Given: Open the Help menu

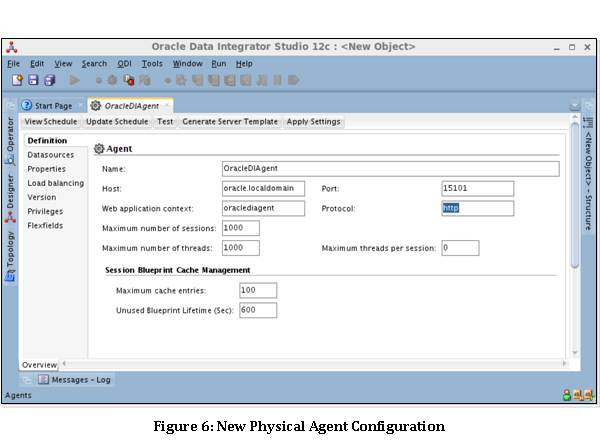Looking at the screenshot, I should 244,64.
